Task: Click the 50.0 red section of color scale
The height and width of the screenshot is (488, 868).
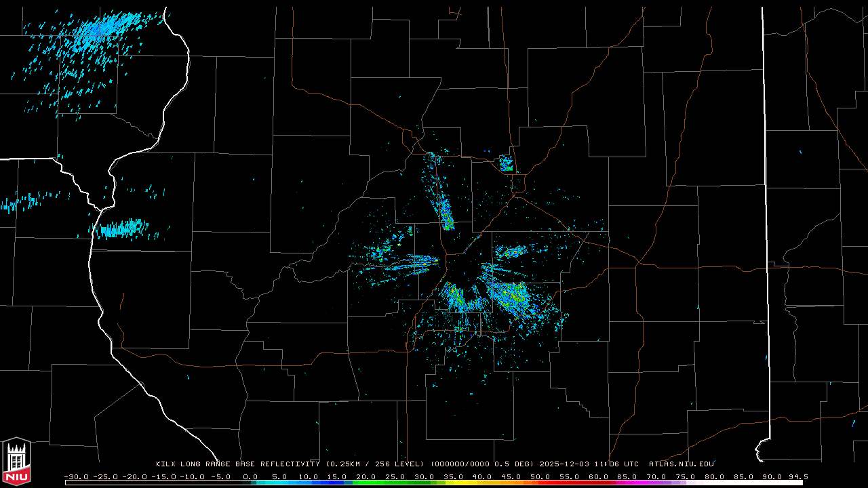Action: coord(540,483)
